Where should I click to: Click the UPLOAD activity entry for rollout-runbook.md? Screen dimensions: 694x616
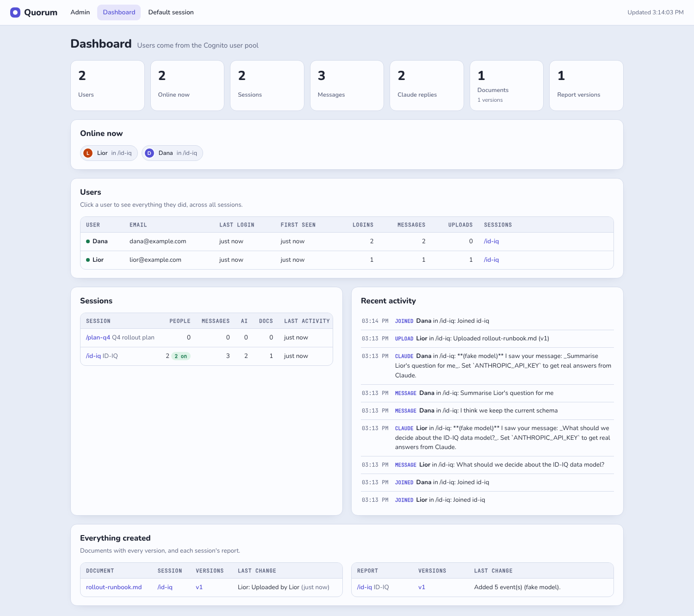click(x=487, y=339)
